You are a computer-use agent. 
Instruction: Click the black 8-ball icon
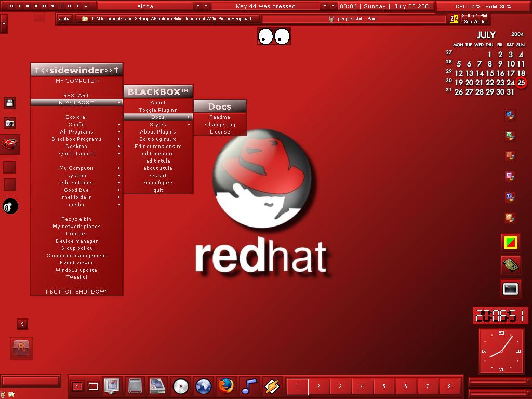10,207
